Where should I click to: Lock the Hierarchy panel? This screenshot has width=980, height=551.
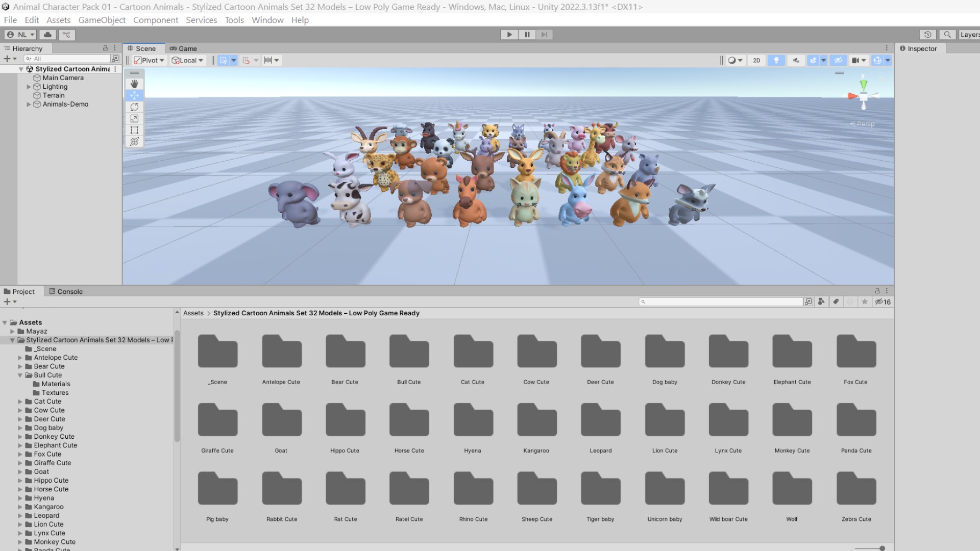105,48
